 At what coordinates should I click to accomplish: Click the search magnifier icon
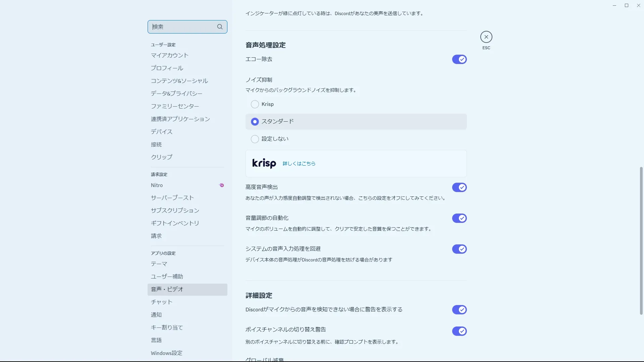[x=220, y=27]
